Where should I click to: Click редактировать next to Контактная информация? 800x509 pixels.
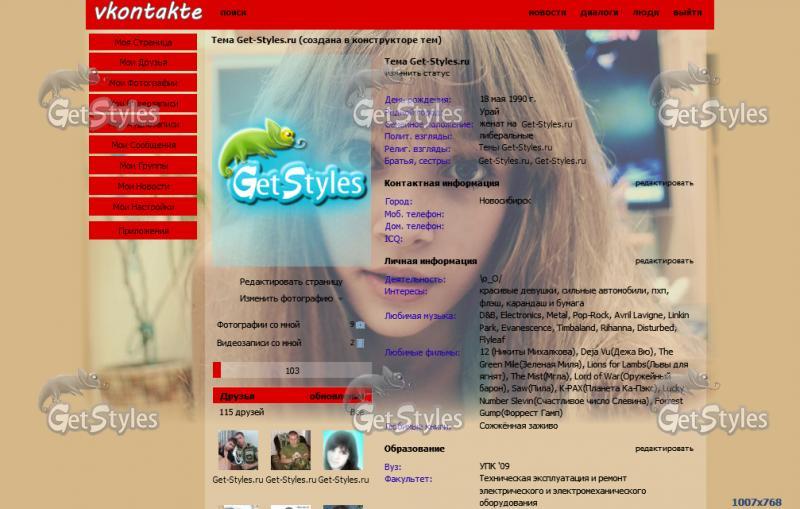coord(663,184)
